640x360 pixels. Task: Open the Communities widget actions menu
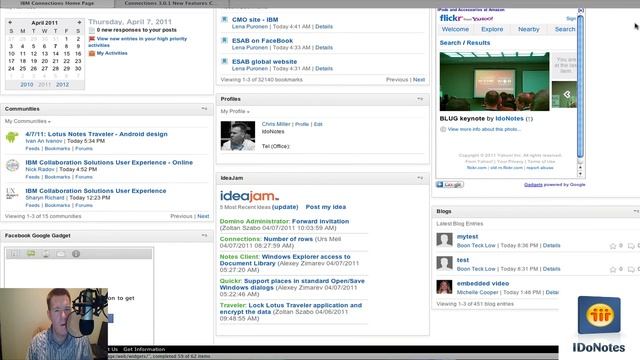tap(204, 109)
